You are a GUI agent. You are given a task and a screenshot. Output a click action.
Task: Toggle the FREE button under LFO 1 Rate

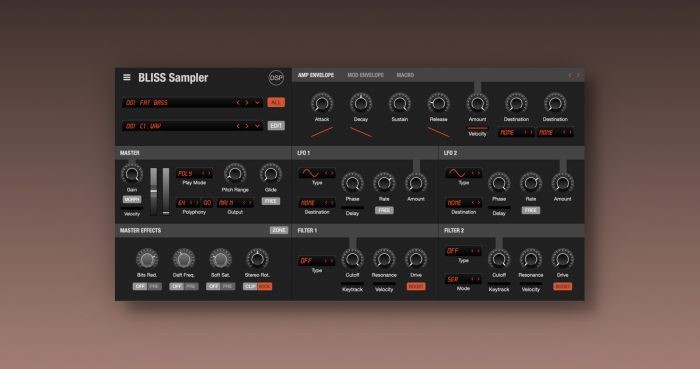[384, 210]
